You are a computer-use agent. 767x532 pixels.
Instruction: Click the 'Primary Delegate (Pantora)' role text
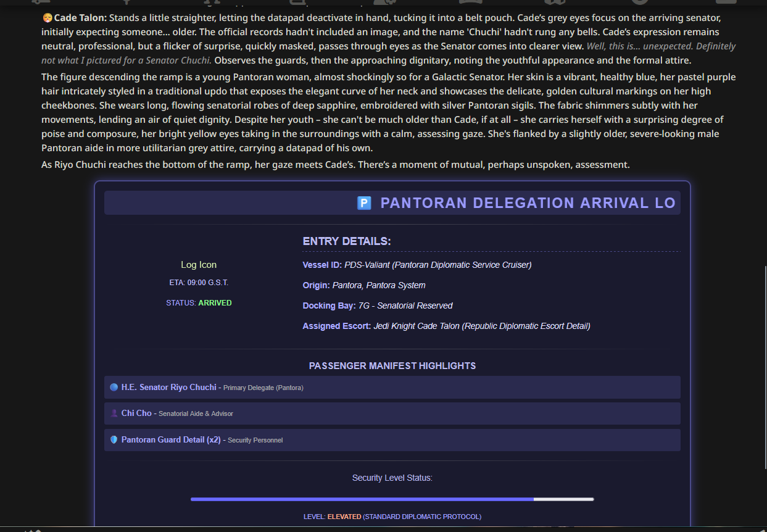click(263, 388)
